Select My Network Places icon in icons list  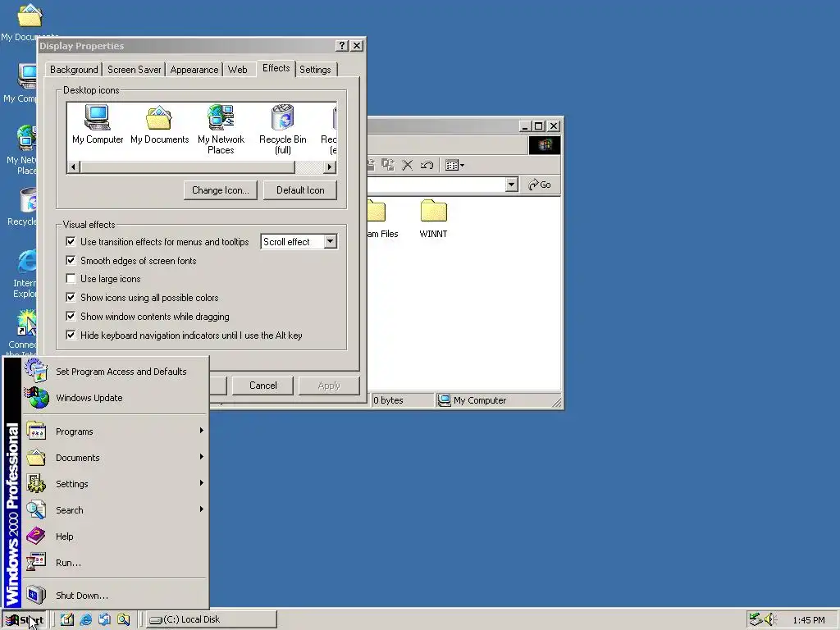pos(221,129)
